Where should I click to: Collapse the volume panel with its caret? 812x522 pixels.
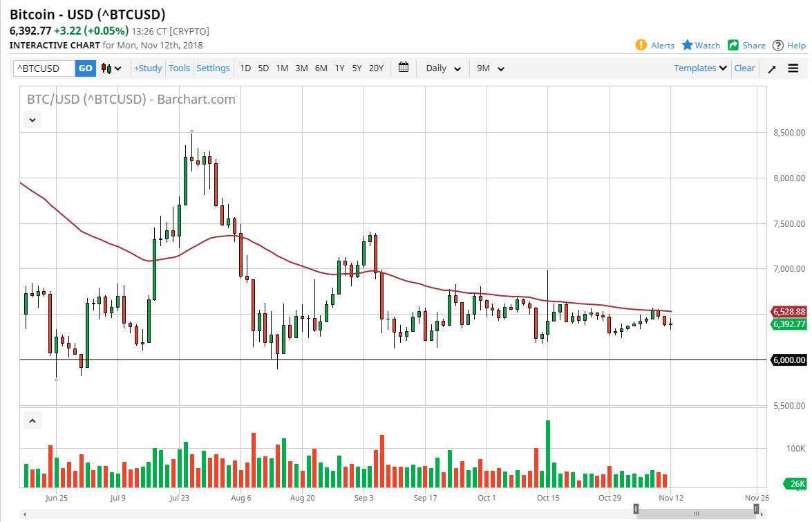(32, 420)
